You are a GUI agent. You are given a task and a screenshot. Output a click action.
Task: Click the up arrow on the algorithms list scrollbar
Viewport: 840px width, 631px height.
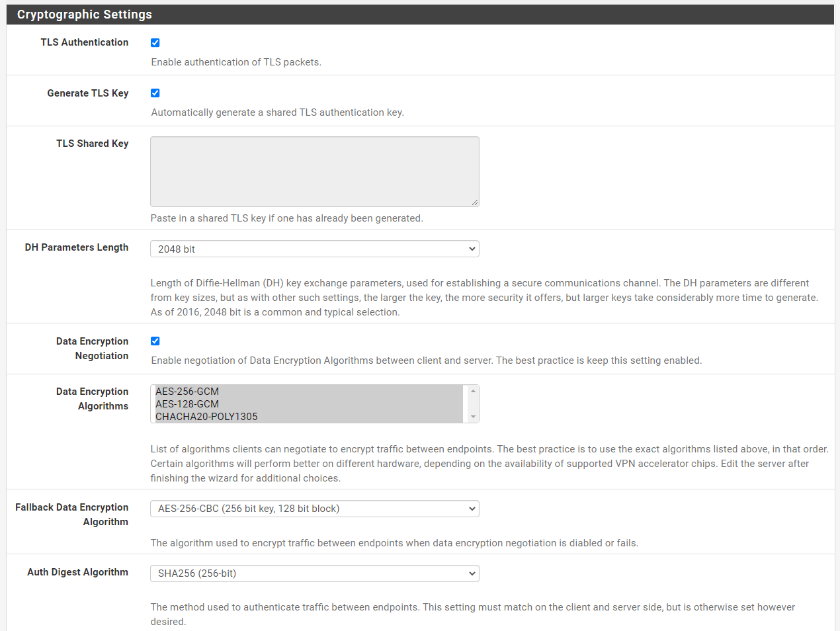point(474,390)
